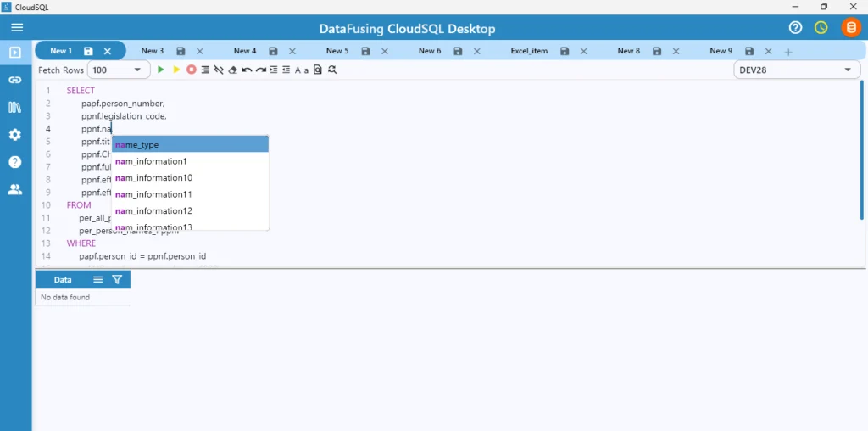Stop execution with red stop button
This screenshot has width=868, height=431.
(191, 70)
